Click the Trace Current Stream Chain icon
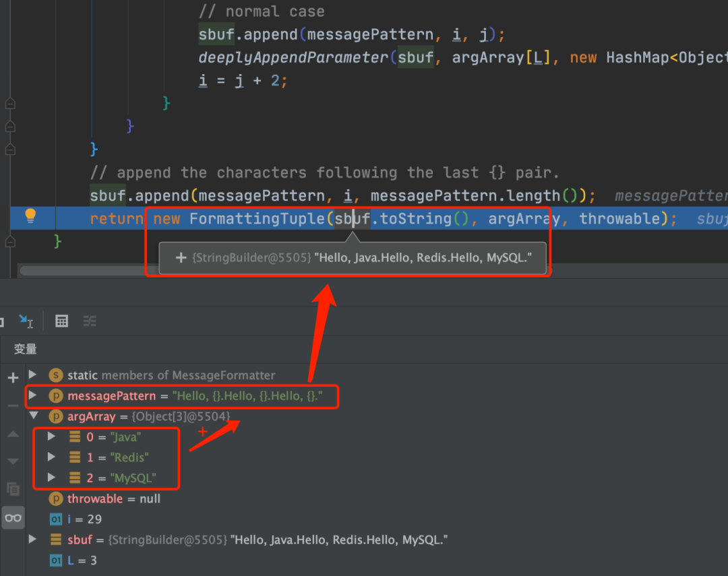 coord(90,321)
